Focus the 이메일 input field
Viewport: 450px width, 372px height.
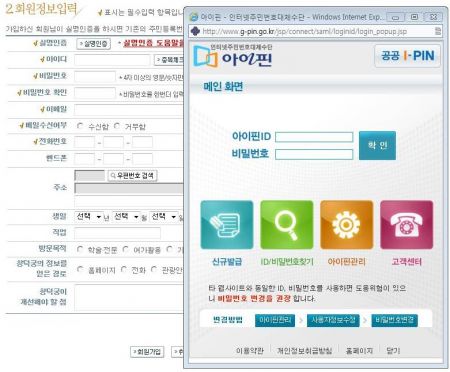[x=129, y=110]
